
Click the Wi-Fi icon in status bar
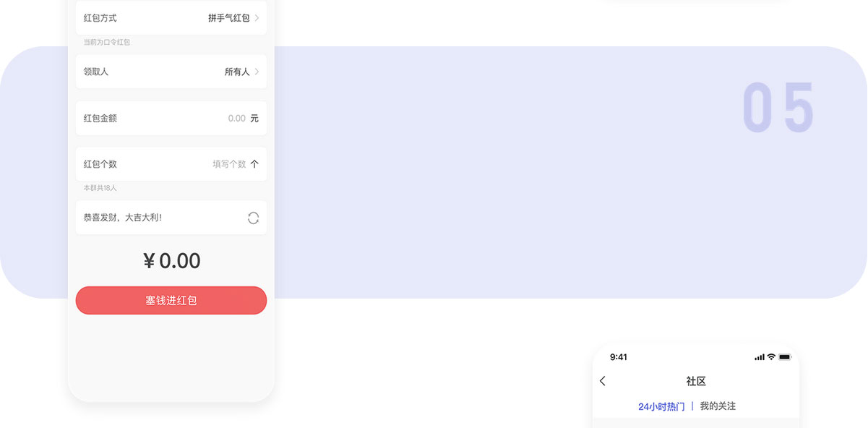[x=771, y=357]
